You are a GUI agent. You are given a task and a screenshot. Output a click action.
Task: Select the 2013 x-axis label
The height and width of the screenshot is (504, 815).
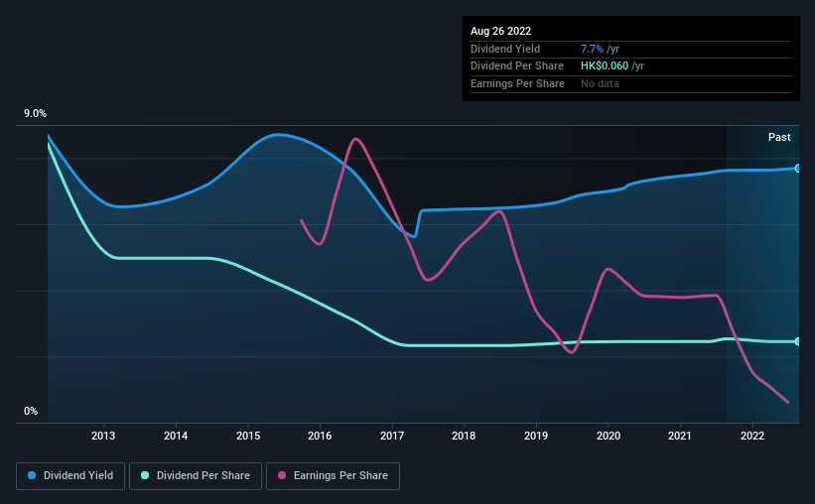[103, 436]
